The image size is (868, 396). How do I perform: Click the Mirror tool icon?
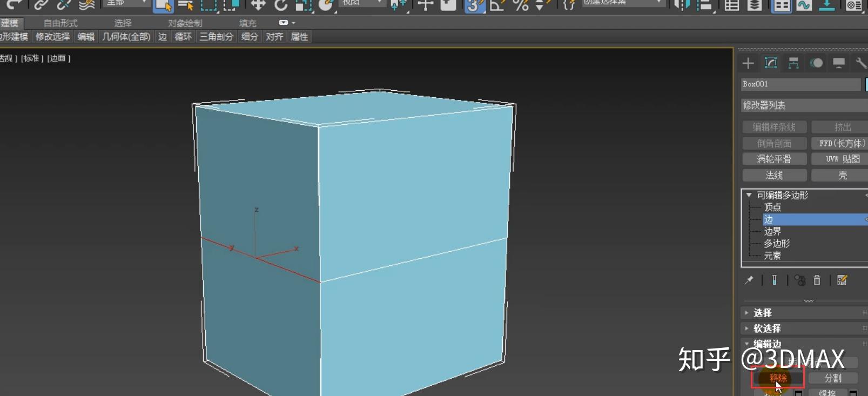(x=682, y=5)
